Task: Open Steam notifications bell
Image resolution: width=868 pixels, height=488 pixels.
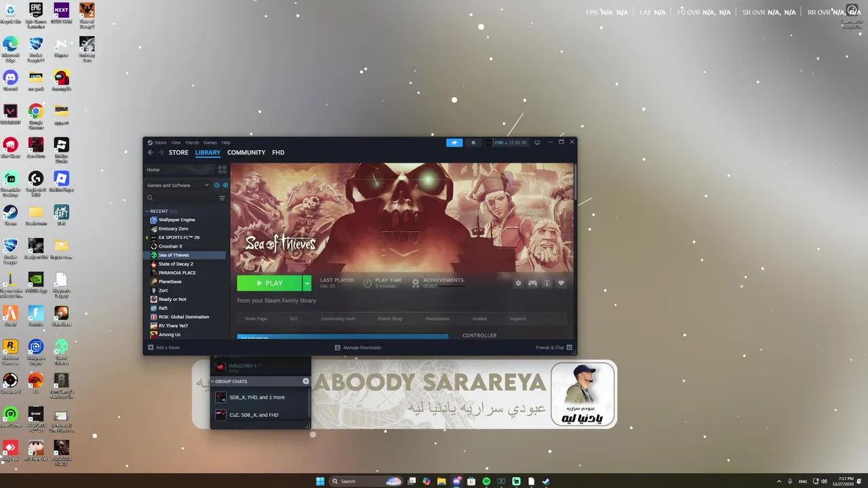Action: coord(473,142)
